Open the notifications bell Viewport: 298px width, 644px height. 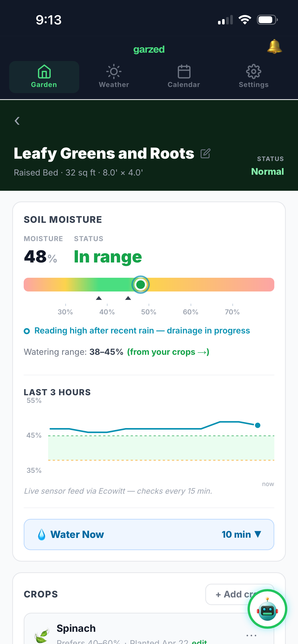coord(274,47)
